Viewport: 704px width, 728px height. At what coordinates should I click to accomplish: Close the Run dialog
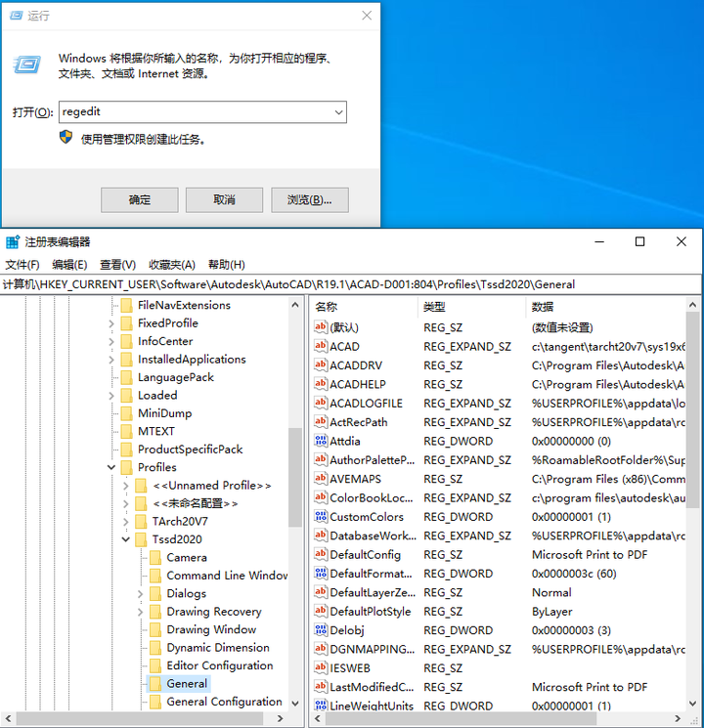pyautogui.click(x=367, y=16)
